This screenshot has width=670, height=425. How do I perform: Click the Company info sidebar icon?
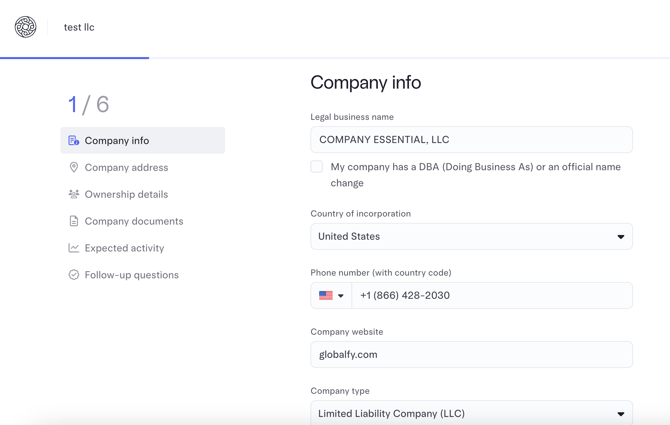(74, 141)
